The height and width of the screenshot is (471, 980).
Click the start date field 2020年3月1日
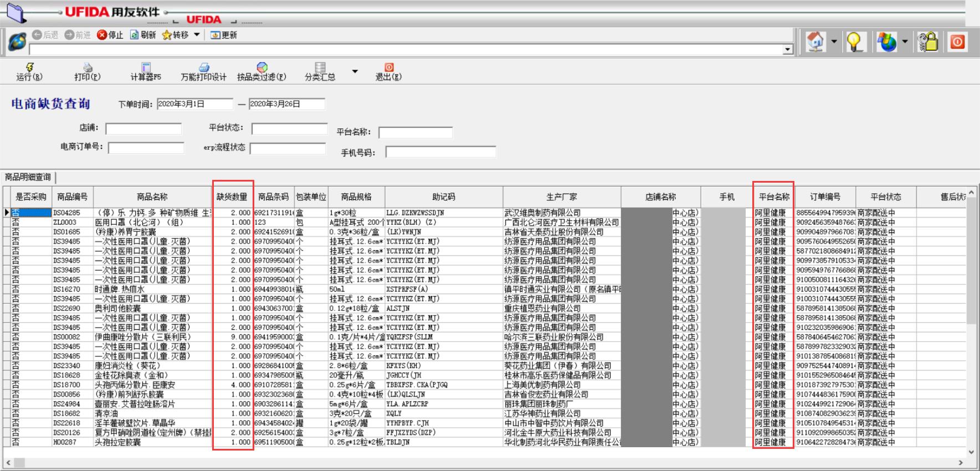[x=195, y=104]
